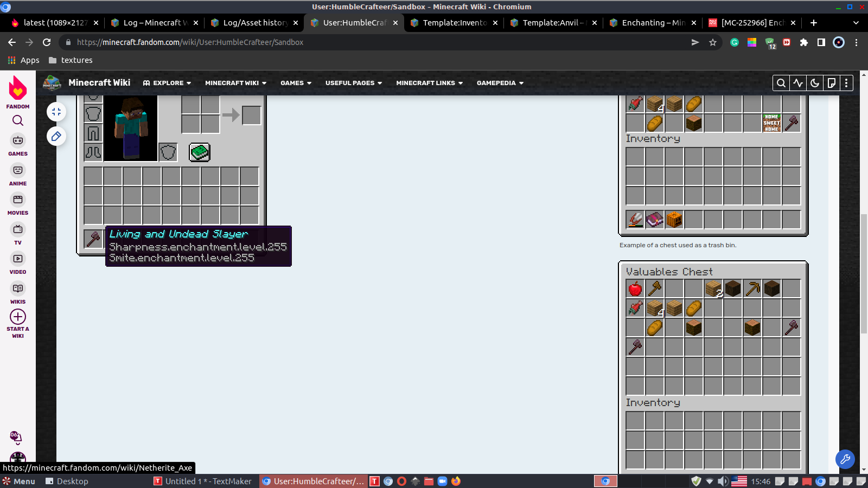Show the Desktop from the taskbar
This screenshot has height=488, width=868.
tap(67, 481)
